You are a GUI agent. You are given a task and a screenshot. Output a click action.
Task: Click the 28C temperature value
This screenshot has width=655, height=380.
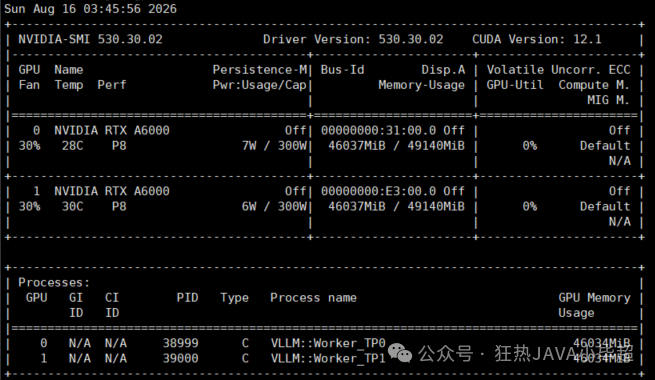(72, 146)
